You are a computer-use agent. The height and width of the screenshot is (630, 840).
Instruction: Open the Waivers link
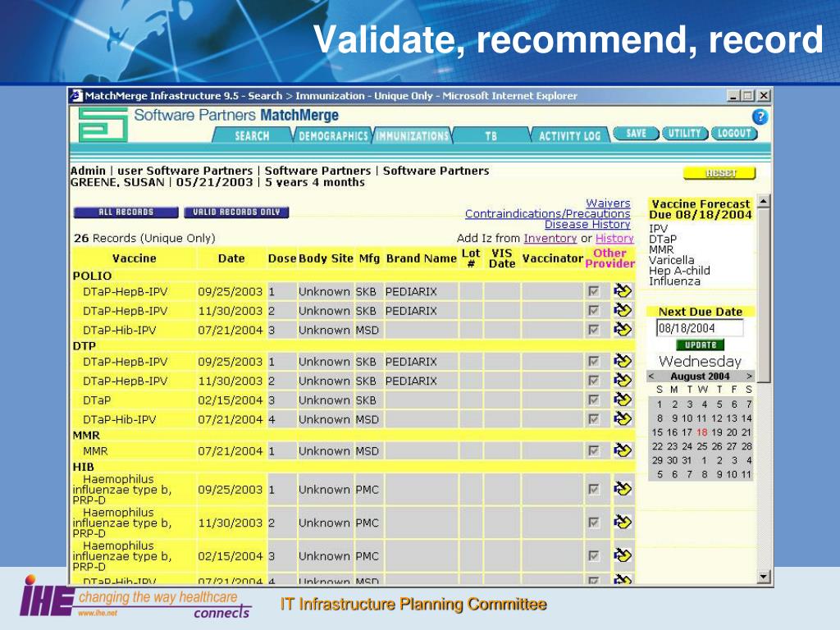coord(608,203)
